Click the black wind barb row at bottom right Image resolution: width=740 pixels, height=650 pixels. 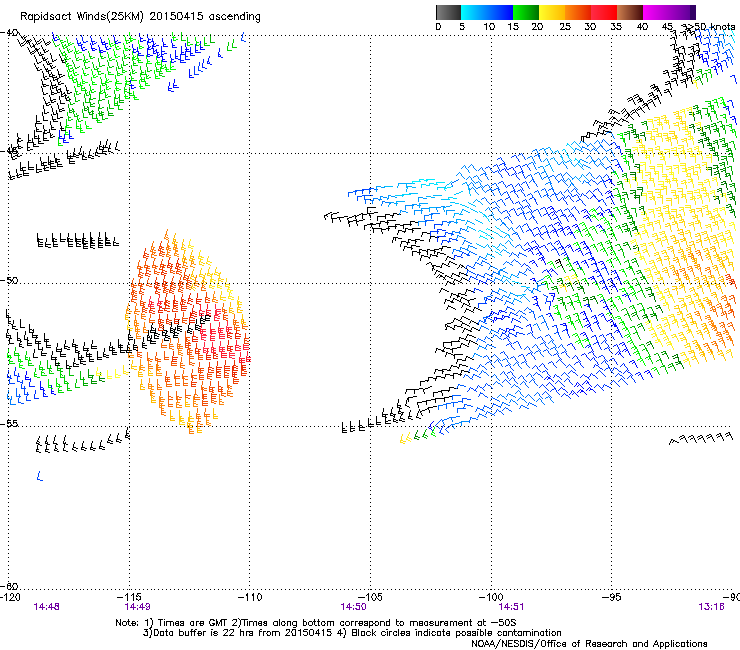tap(701, 439)
